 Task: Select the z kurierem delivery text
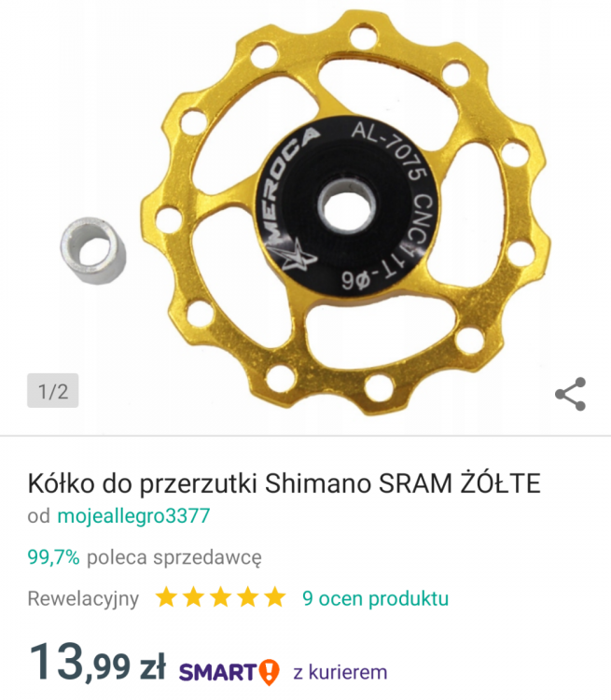pos(340,672)
